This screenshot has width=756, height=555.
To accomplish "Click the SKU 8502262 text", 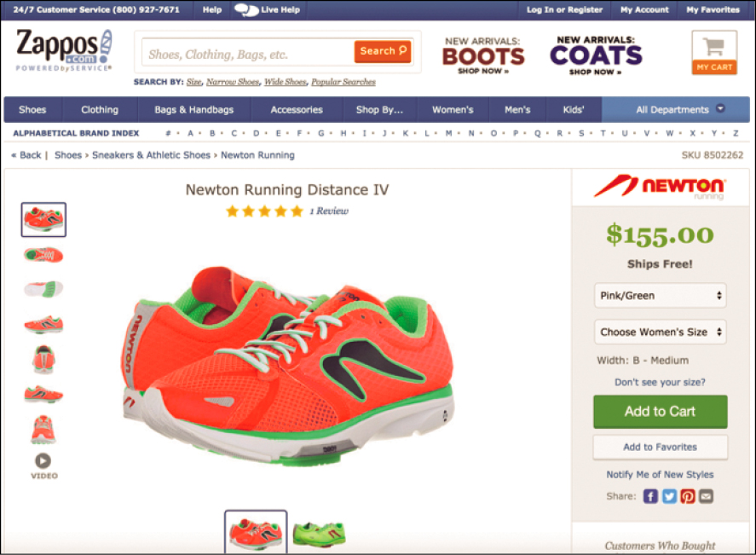I will click(713, 155).
